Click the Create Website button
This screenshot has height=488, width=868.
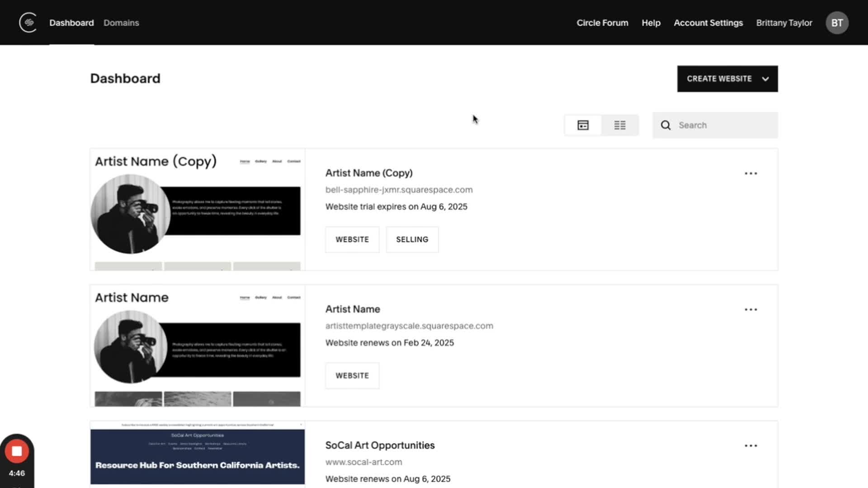[727, 79]
